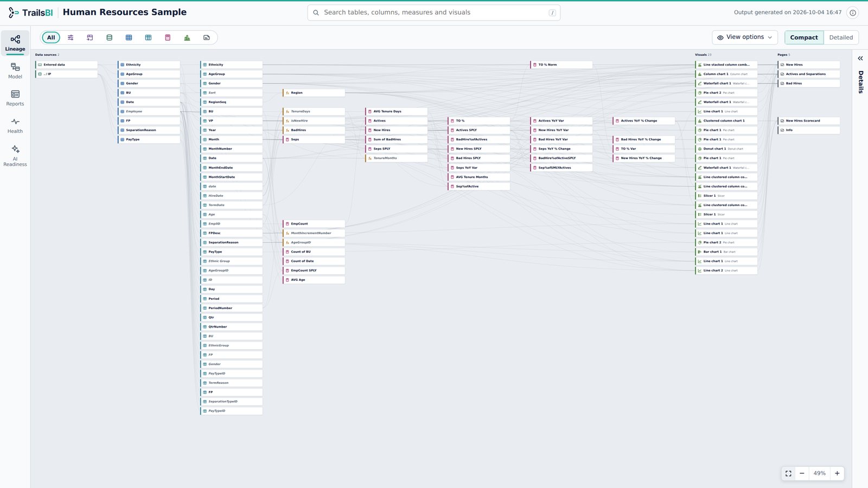The height and width of the screenshot is (488, 868).
Task: Select the Entered data source node
Action: tap(67, 65)
